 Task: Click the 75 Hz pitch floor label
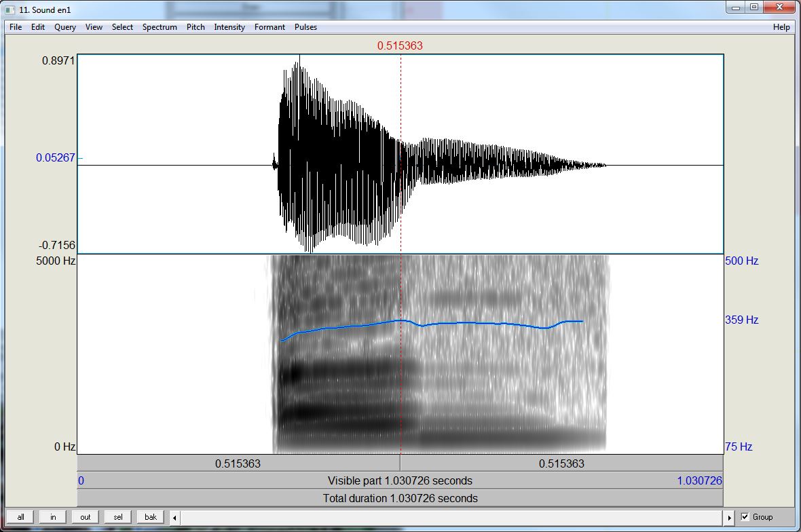(739, 446)
